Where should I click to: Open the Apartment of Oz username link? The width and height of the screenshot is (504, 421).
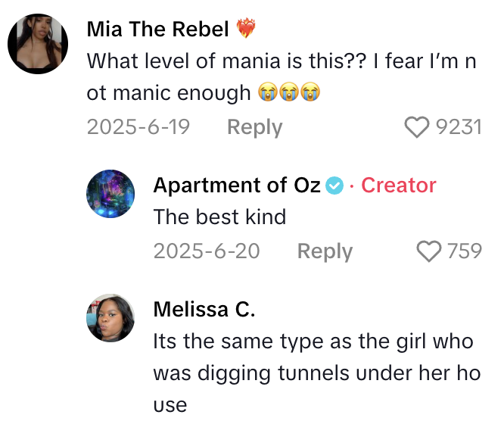[x=237, y=186]
